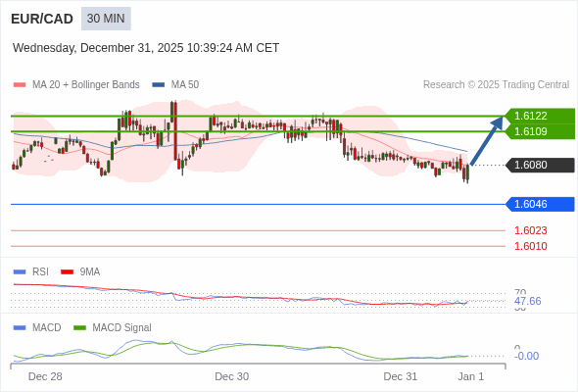Click the 1.6109 green resistance tag
The height and width of the screenshot is (392, 578).
point(540,131)
